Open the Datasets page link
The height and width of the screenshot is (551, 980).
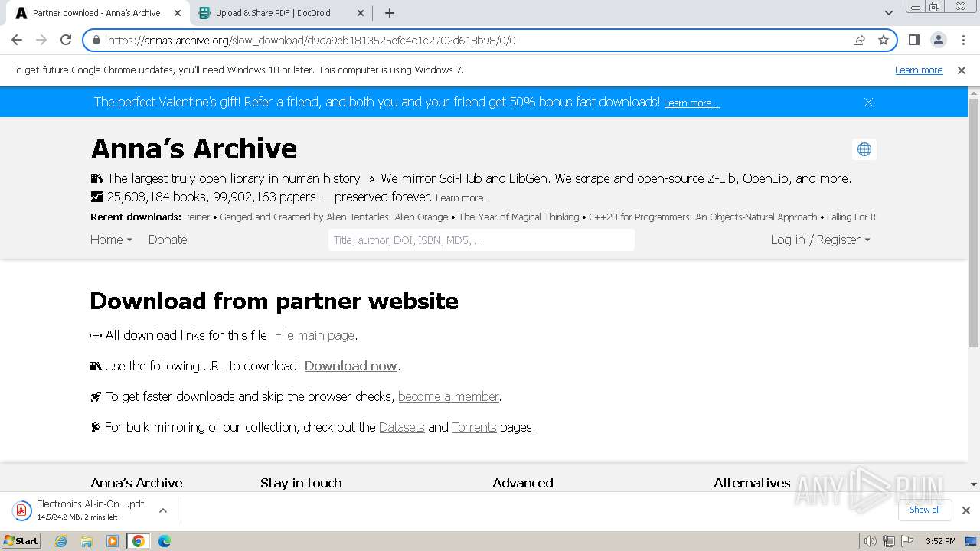(401, 427)
